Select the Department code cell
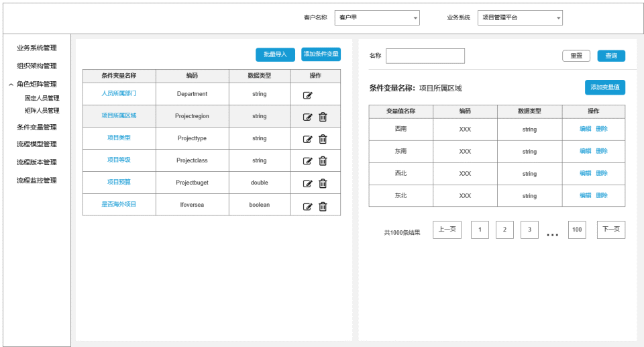Image resolution: width=644 pixels, height=347 pixels. pos(193,94)
